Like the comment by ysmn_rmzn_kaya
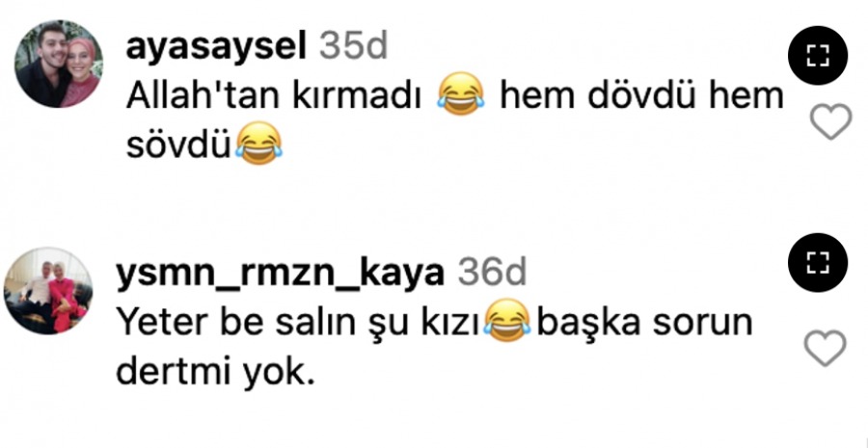 point(825,348)
